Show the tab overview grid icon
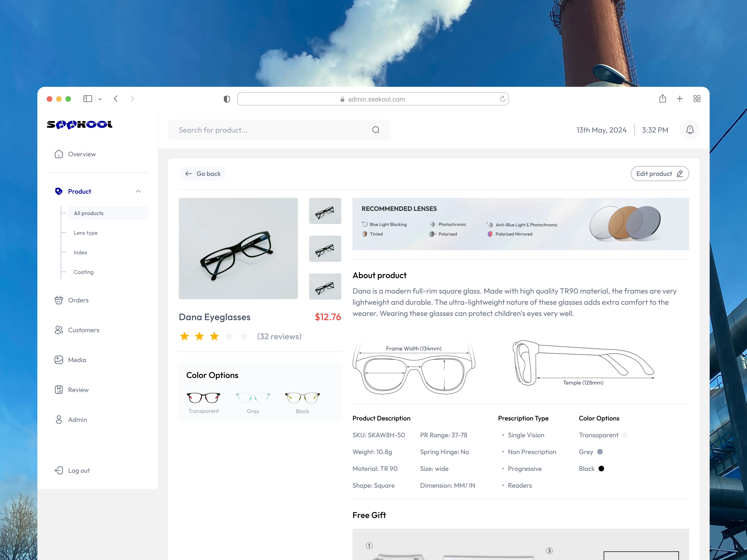The image size is (747, 560). pyautogui.click(x=697, y=99)
